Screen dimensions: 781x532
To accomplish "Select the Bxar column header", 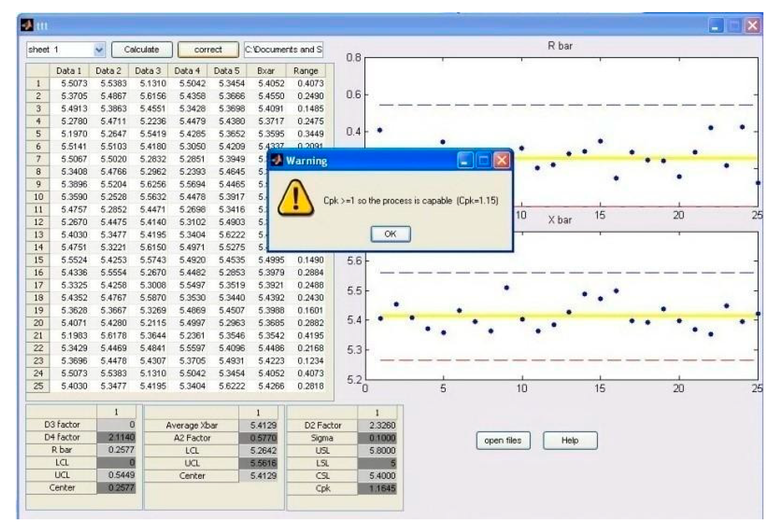I will click(x=266, y=71).
